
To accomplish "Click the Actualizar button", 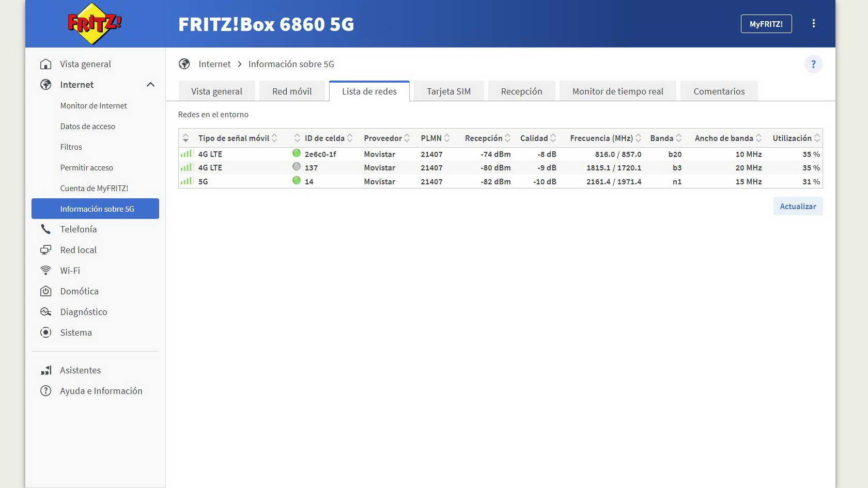I will [798, 207].
